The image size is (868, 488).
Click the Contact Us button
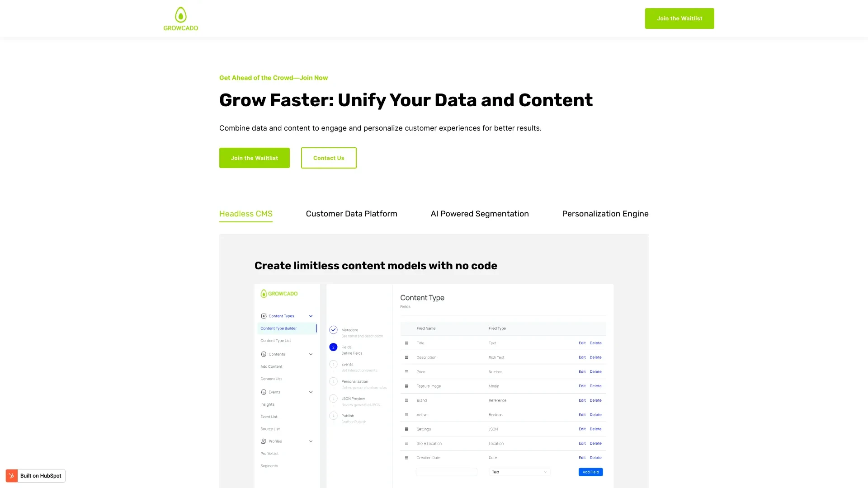pos(329,158)
